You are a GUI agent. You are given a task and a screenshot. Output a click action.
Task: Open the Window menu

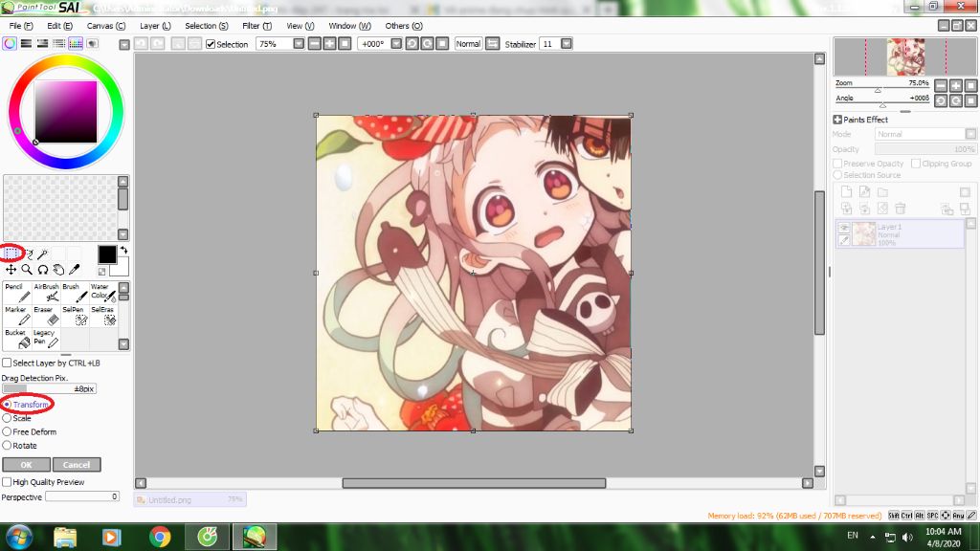tap(349, 26)
